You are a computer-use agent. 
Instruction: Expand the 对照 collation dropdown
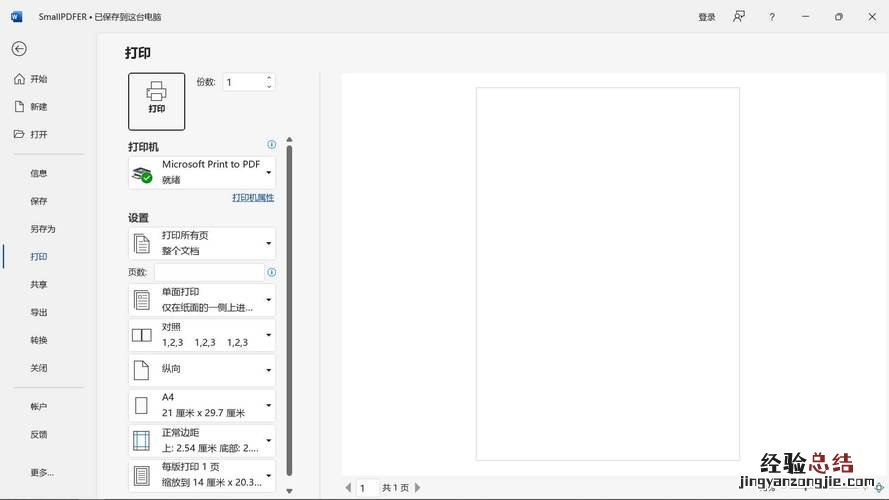coord(202,335)
